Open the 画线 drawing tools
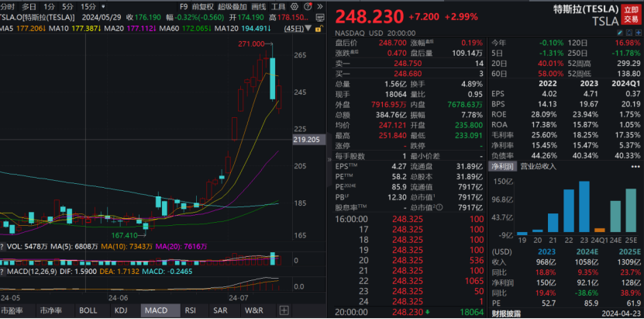Image resolution: width=644 pixels, height=319 pixels. 258,6
